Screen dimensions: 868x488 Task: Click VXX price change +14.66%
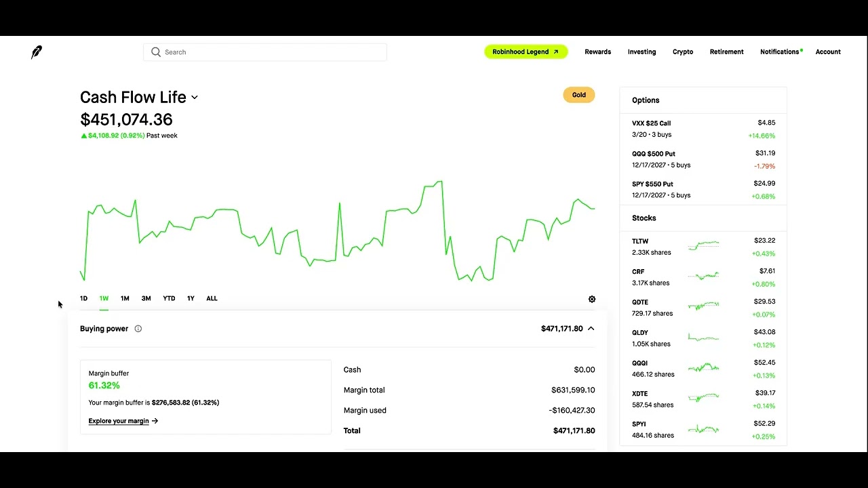coord(762,136)
